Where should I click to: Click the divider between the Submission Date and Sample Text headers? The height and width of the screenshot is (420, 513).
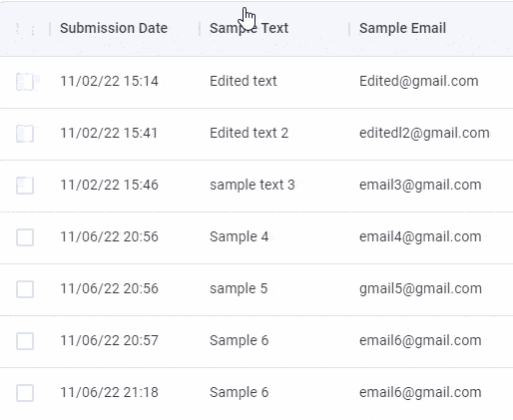click(x=200, y=29)
